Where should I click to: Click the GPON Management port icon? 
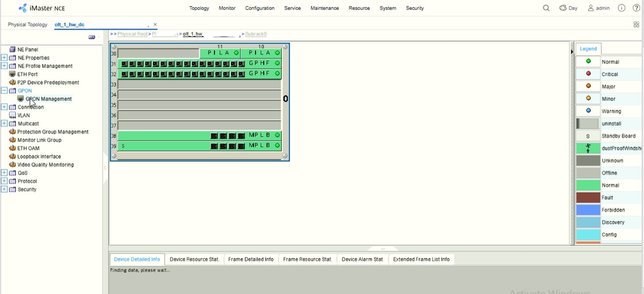21,99
